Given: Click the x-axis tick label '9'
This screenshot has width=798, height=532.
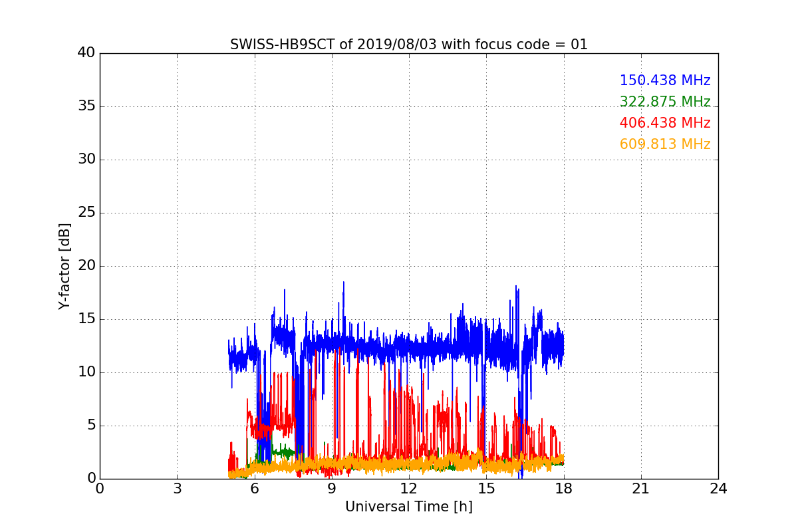Looking at the screenshot, I should tap(332, 489).
